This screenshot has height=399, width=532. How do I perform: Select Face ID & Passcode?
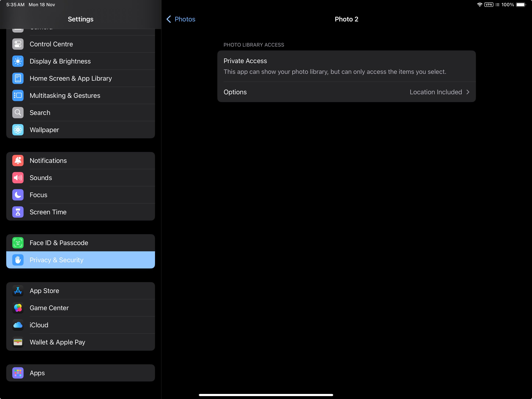[x=81, y=243]
